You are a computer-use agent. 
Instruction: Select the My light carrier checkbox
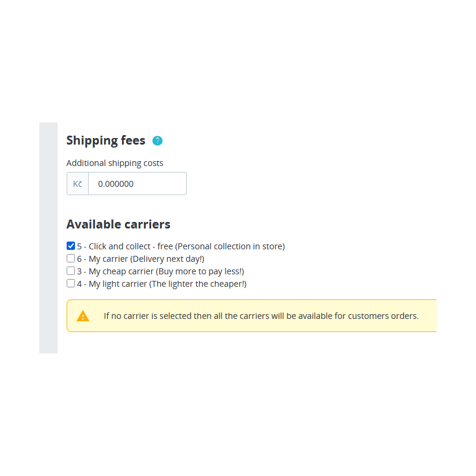click(x=71, y=283)
